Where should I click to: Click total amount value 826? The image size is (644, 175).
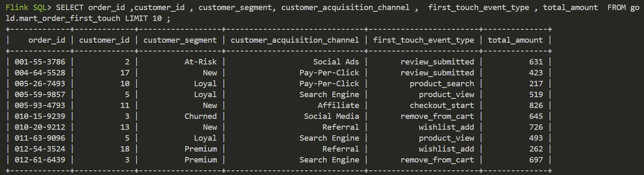tap(536, 106)
